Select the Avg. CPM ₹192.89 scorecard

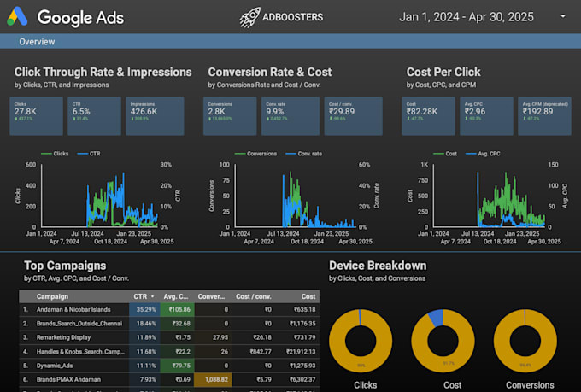pyautogui.click(x=544, y=116)
